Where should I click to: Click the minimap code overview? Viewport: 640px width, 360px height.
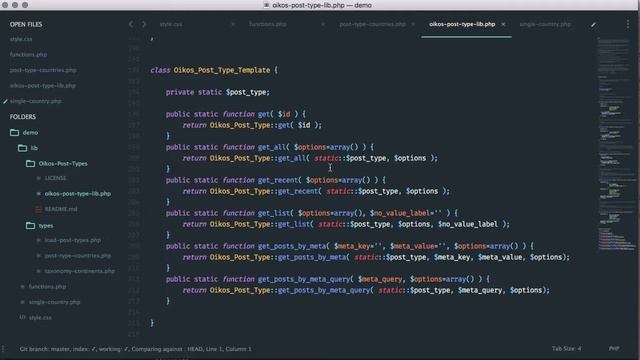[x=616, y=143]
